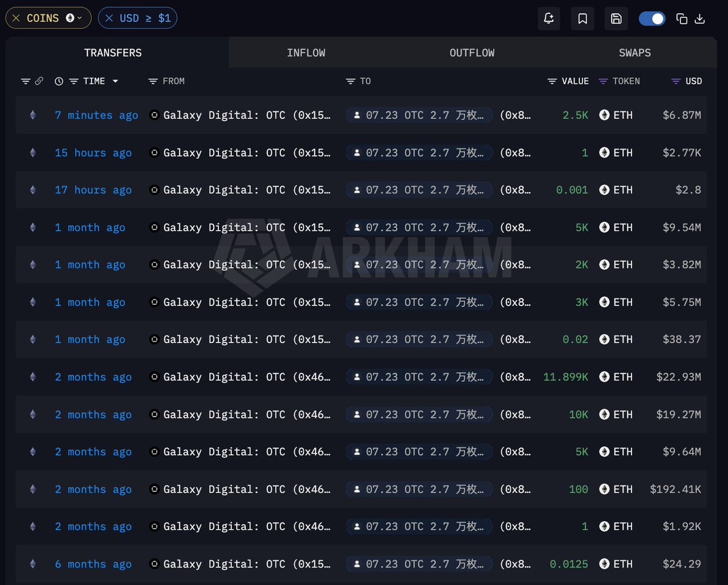Click Galaxy Digital logo icon in $2.8 row
This screenshot has width=728, height=585.
pyautogui.click(x=155, y=190)
